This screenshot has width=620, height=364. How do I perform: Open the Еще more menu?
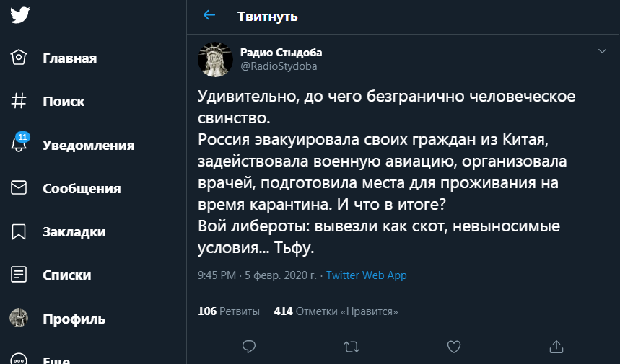[x=19, y=359]
